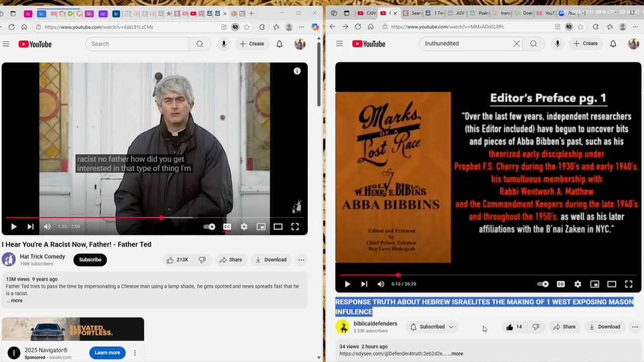Open settings gear in right video player
Viewport: 644px width, 362px height.
[x=578, y=284]
